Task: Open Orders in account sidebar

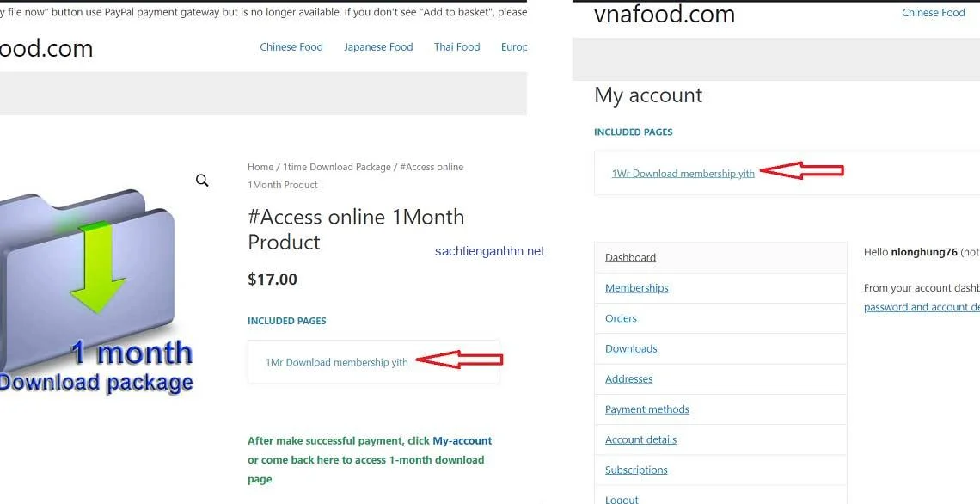Action: tap(621, 318)
